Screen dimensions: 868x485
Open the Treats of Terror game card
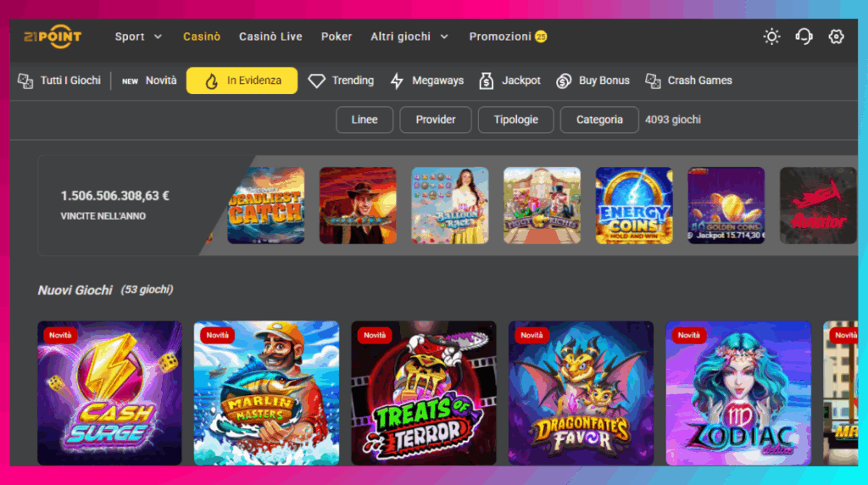tap(424, 393)
